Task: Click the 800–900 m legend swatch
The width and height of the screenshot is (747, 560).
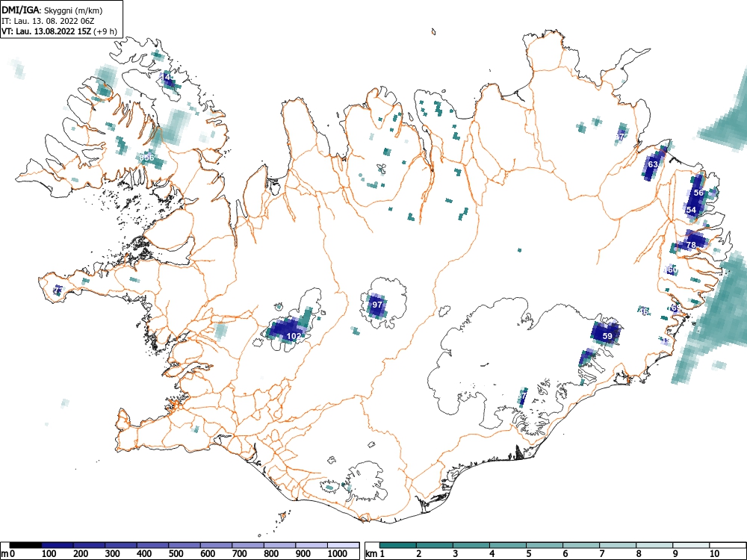Action: pyautogui.click(x=281, y=545)
